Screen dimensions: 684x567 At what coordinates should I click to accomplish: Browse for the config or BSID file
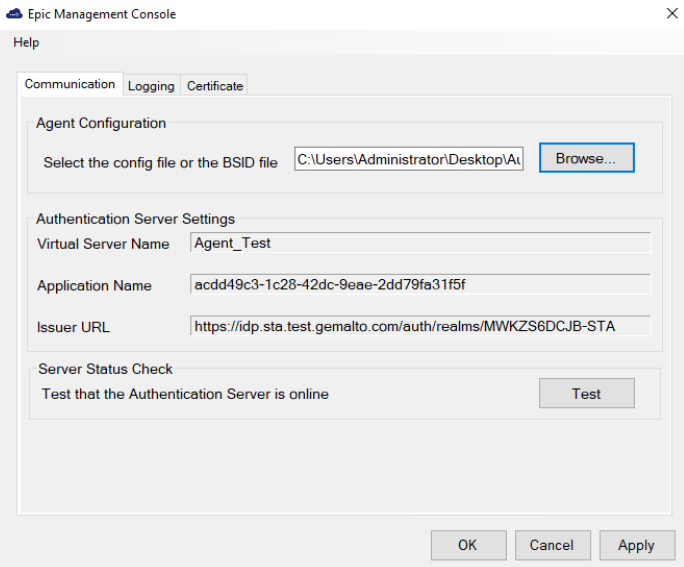(587, 158)
